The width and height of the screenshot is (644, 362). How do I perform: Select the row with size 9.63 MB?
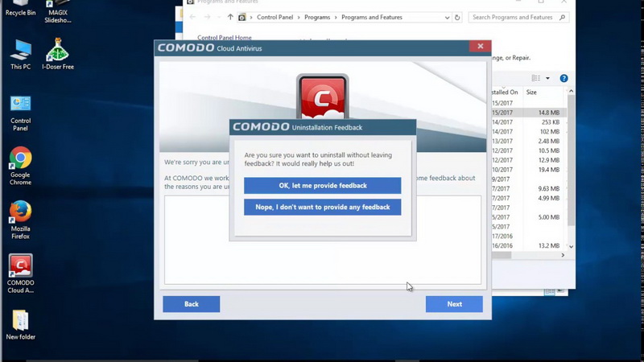click(529, 188)
